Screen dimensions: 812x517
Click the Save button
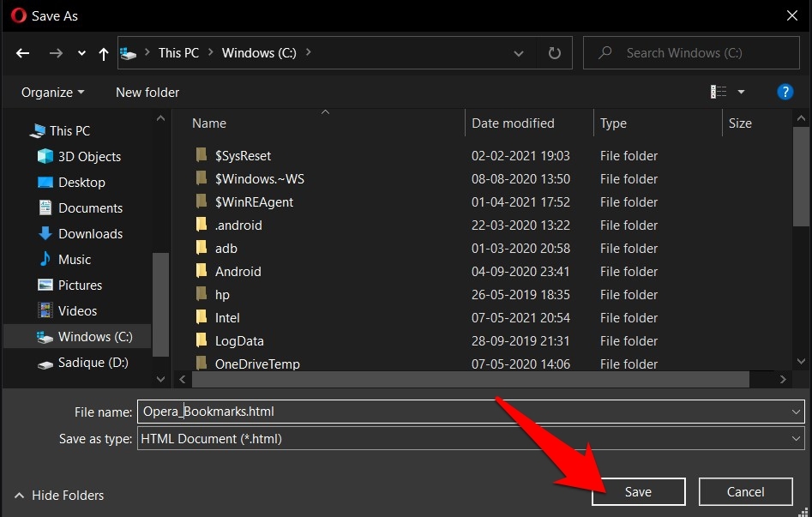[x=638, y=492]
